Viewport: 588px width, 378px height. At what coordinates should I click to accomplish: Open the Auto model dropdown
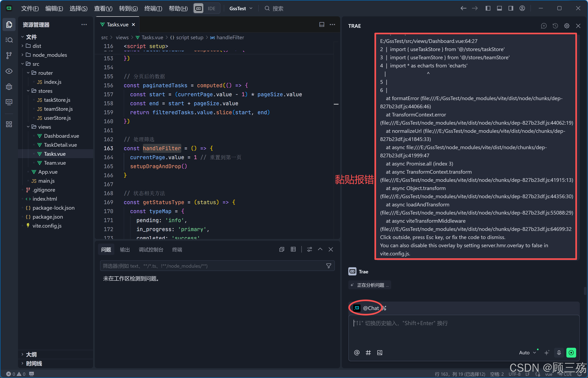coord(527,353)
